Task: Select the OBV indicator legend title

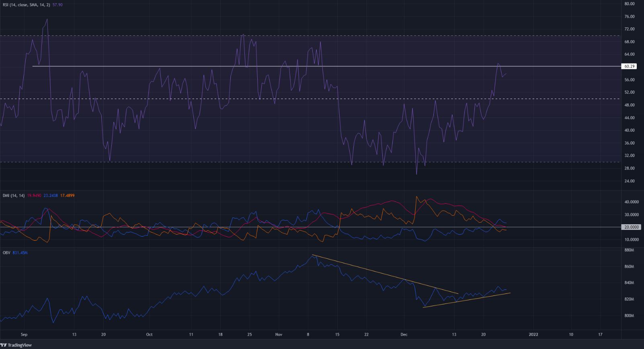Action: tap(6, 253)
